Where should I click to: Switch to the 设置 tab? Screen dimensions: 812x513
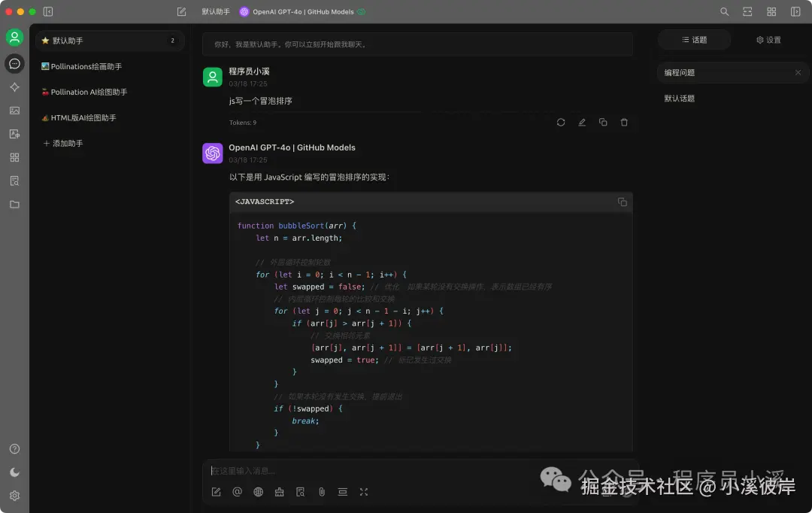pos(768,40)
